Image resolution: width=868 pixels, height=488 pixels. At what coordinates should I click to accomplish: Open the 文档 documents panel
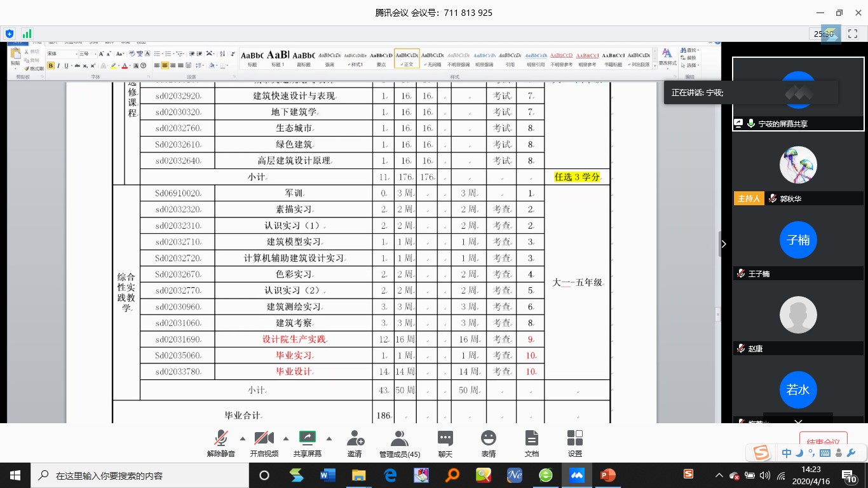pyautogui.click(x=531, y=444)
